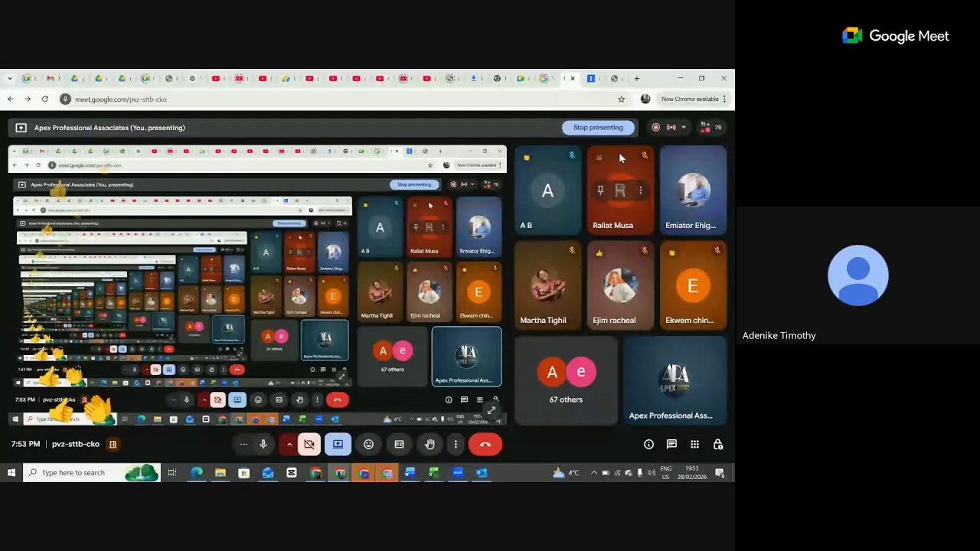Click the 67 others participants tile

pos(566,380)
